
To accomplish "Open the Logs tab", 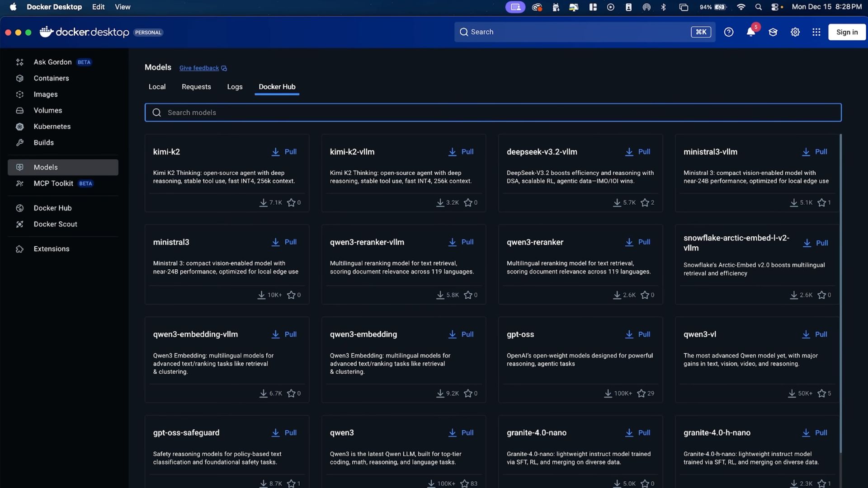I will point(235,87).
